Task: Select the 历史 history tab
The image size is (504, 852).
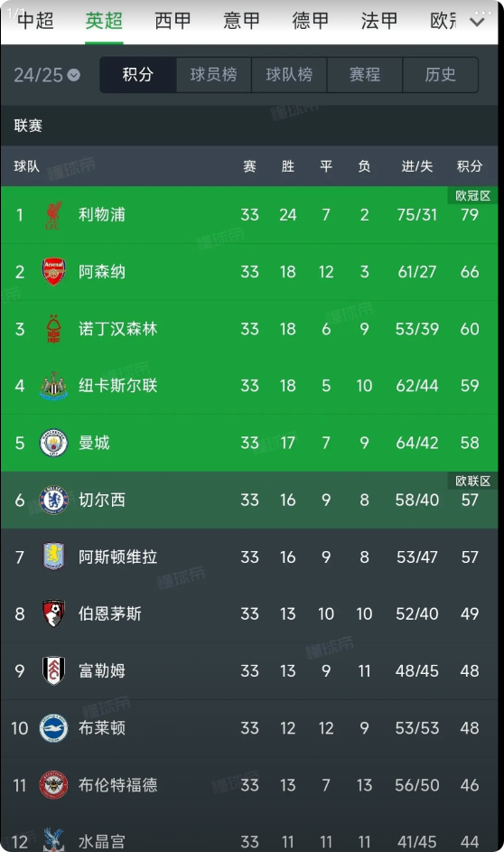Action: [x=441, y=74]
